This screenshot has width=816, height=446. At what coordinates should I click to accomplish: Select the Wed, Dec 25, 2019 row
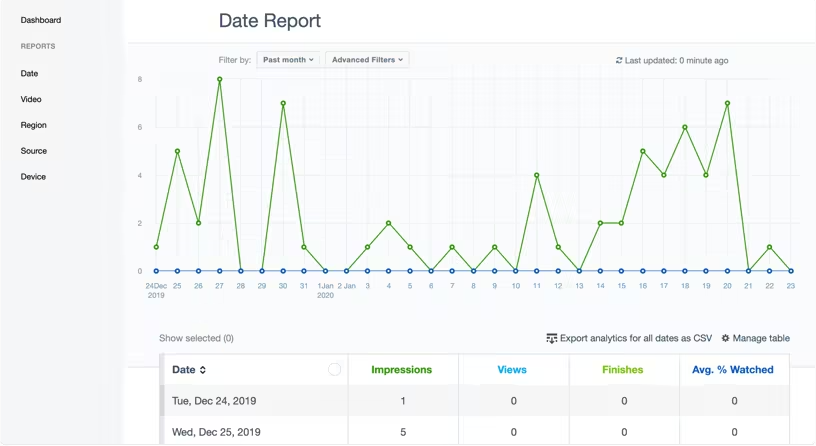[474, 432]
